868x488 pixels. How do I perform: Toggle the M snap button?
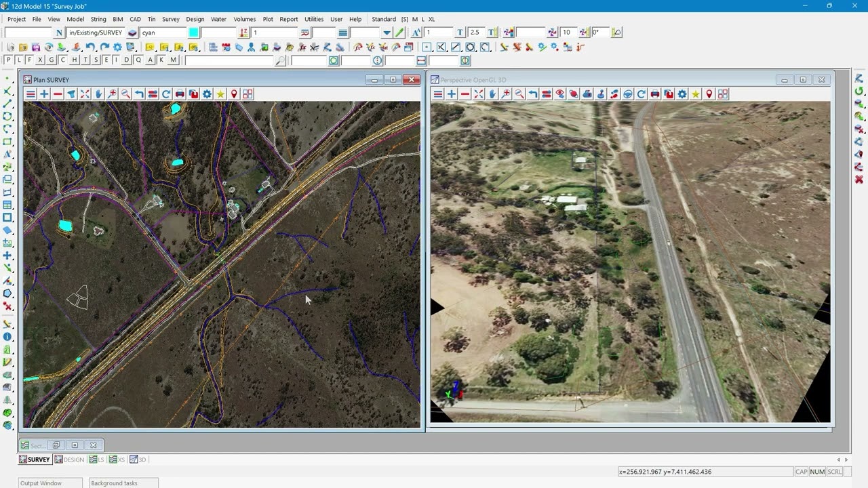(x=173, y=60)
